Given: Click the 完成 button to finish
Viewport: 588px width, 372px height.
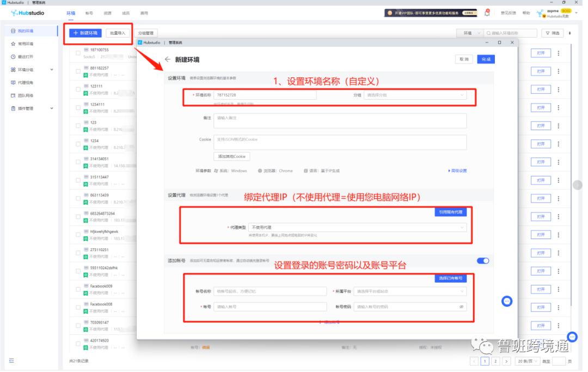Looking at the screenshot, I should tap(486, 59).
